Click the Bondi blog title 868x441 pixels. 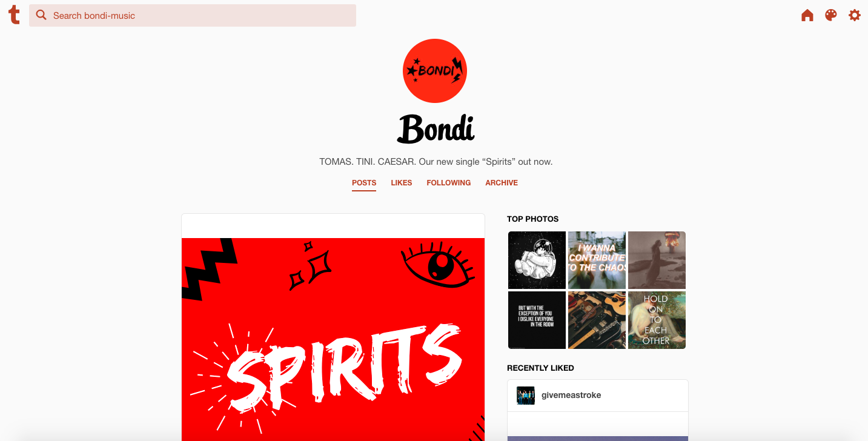(436, 129)
